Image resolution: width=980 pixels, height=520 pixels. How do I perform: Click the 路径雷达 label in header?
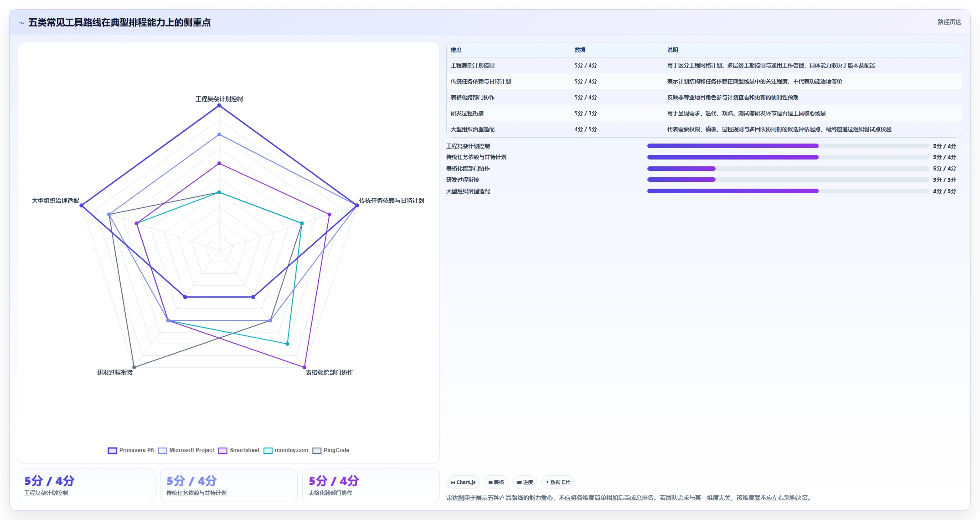pyautogui.click(x=949, y=22)
